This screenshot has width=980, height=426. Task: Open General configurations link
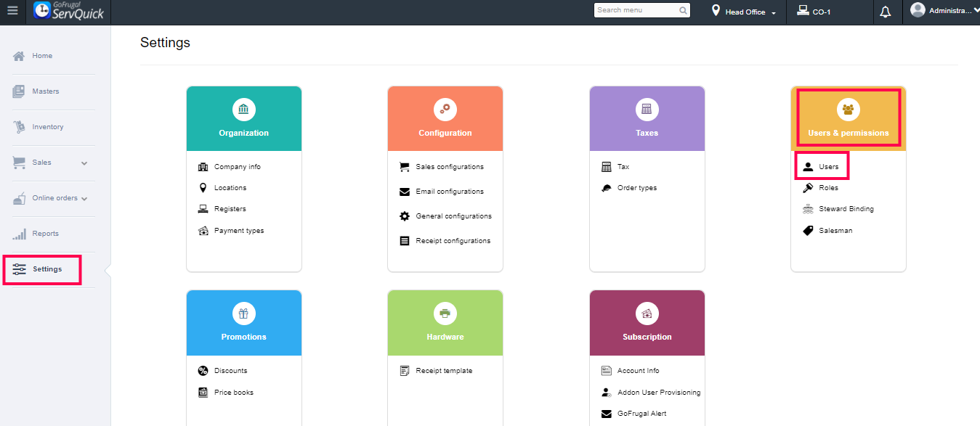coord(453,216)
